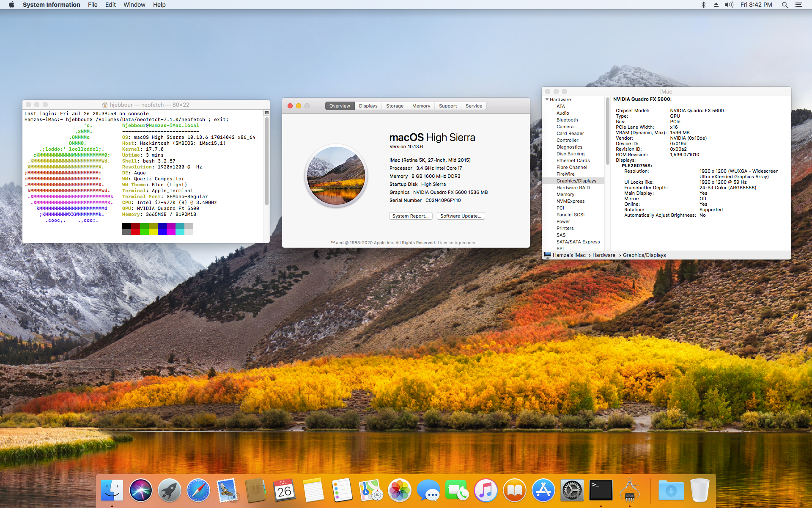This screenshot has height=508, width=812.
Task: Select Memory in hardware sidebar
Action: [565, 194]
